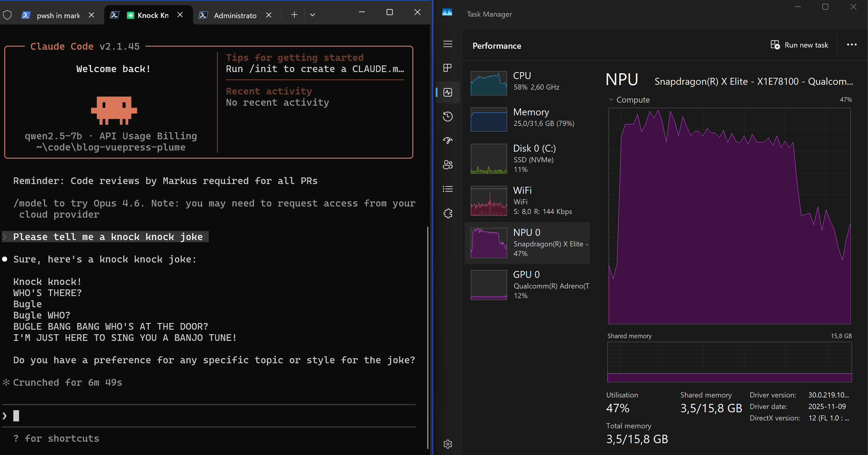
Task: Open Startup apps view
Action: (x=447, y=140)
